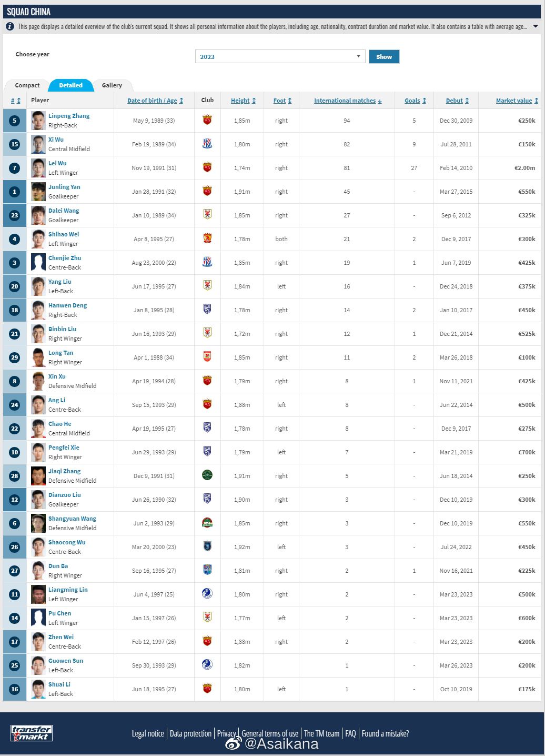Click Linpeng Zhang's player photo thumbnail
The height and width of the screenshot is (756, 545).
coord(38,121)
